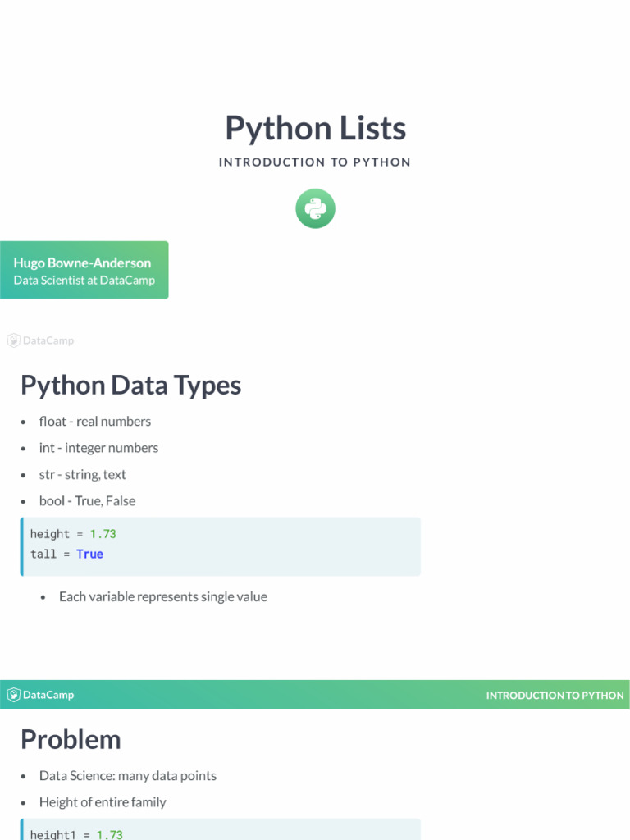Click the green Python logo icon
This screenshot has height=840, width=630.
click(x=315, y=208)
